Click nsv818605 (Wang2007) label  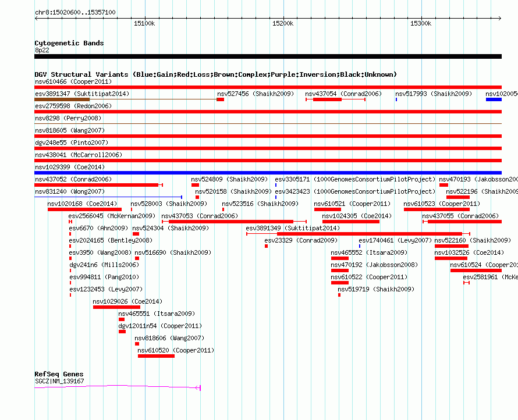[x=70, y=130]
